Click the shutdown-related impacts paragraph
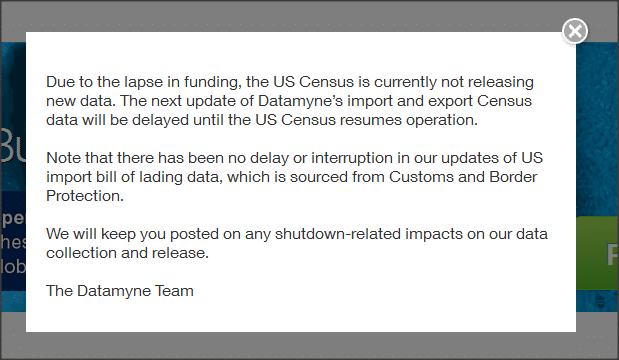Viewport: 619px width, 360px height. [x=297, y=243]
